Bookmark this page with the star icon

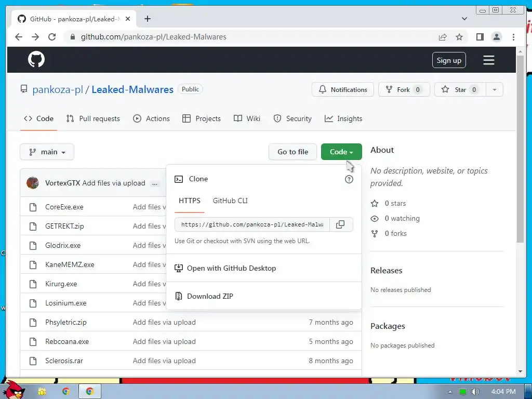point(459,37)
